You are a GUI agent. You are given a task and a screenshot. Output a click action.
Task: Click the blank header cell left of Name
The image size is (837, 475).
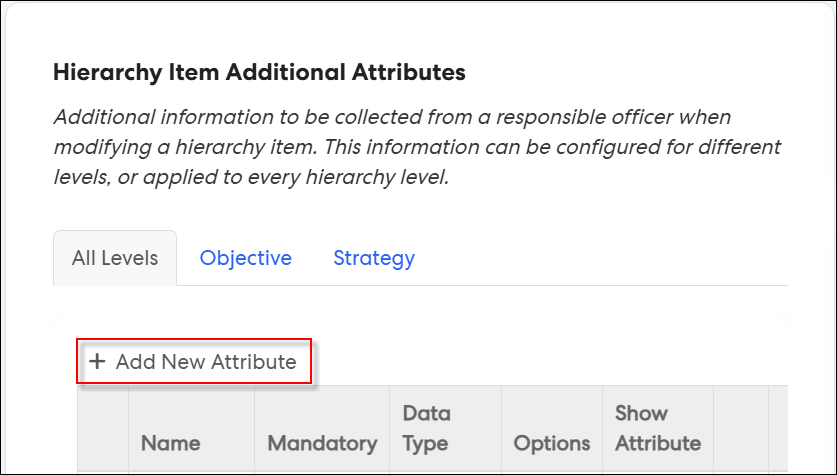(x=104, y=428)
